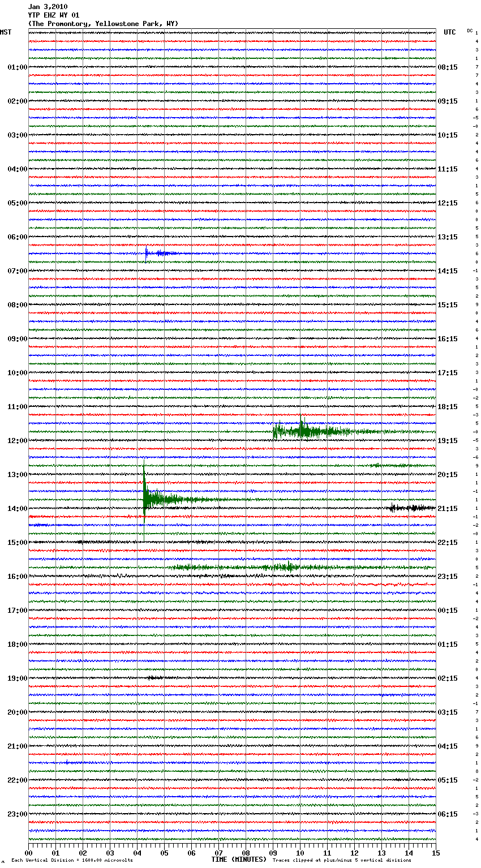Click the black seismic burst at 14:00 MST row end
The height and width of the screenshot is (868, 481).
(x=412, y=508)
